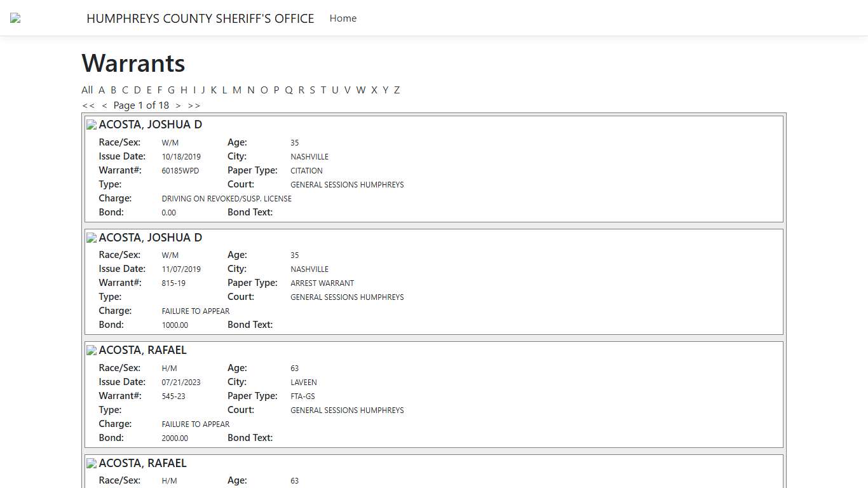Click the Page 1 of 18 indicator
Screen dimensions: 868x488
tap(141, 105)
